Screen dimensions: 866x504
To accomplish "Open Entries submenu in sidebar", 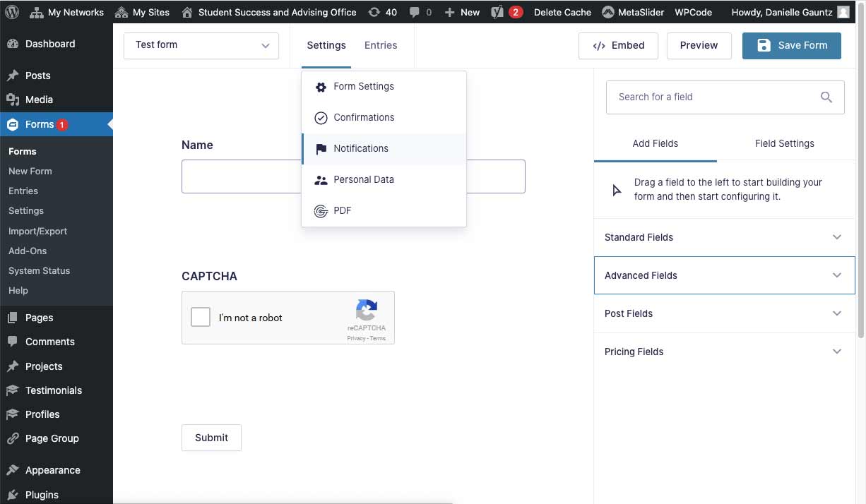I will pyautogui.click(x=23, y=191).
